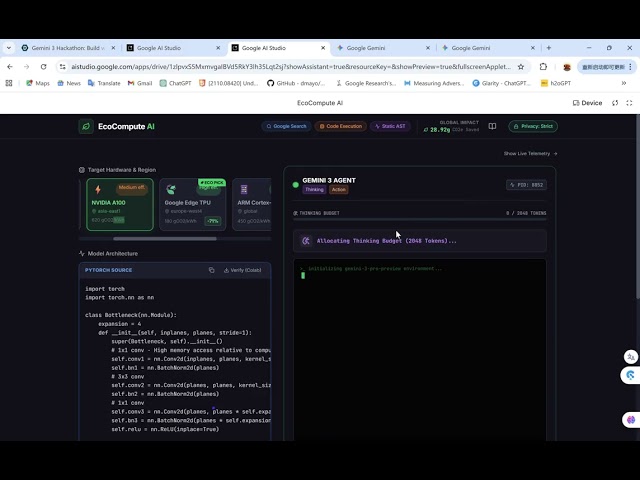Click the Privacy: Strict badge

pyautogui.click(x=533, y=127)
